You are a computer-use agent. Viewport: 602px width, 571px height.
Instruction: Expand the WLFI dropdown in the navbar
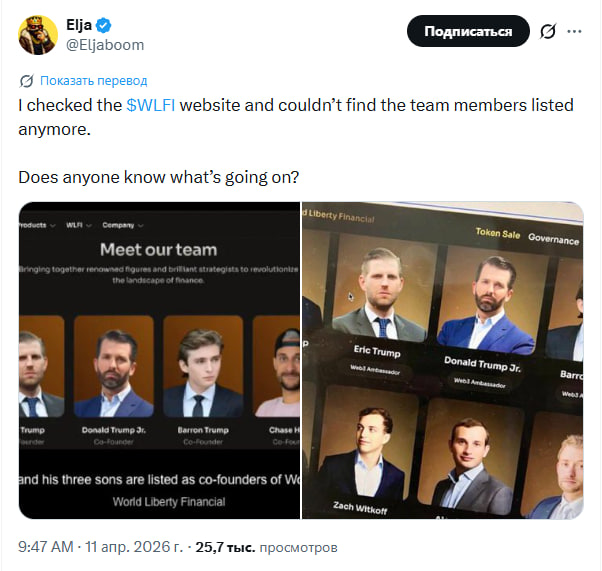coord(77,225)
